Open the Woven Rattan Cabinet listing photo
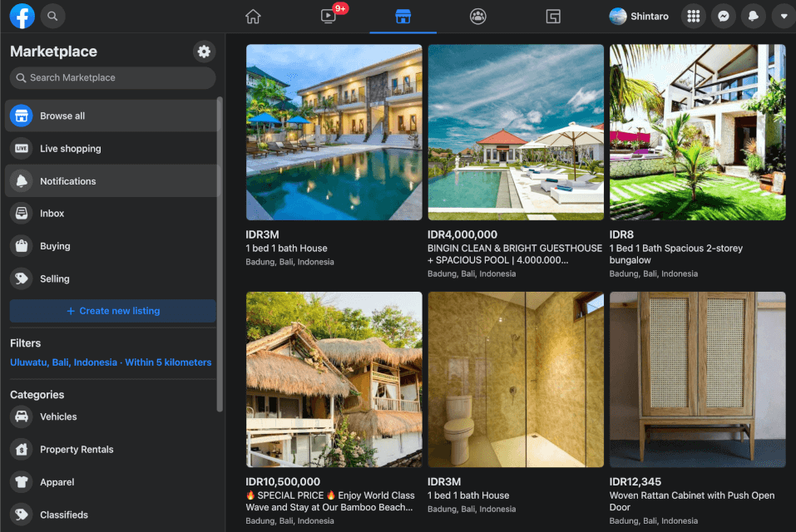This screenshot has height=532, width=796. click(x=697, y=379)
